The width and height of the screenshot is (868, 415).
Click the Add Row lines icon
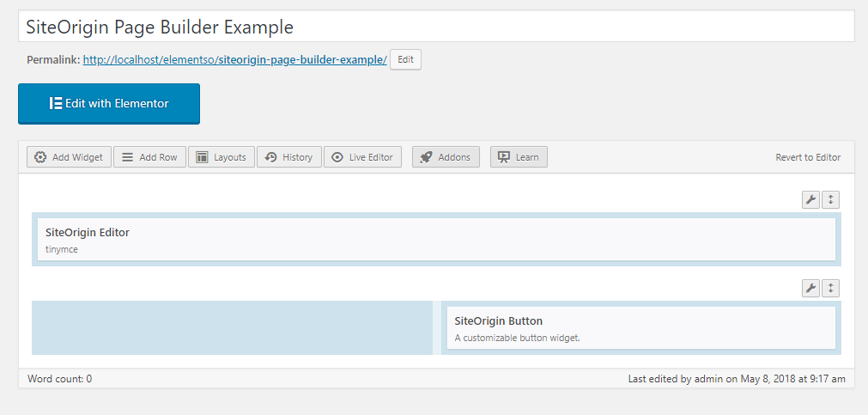(x=127, y=156)
